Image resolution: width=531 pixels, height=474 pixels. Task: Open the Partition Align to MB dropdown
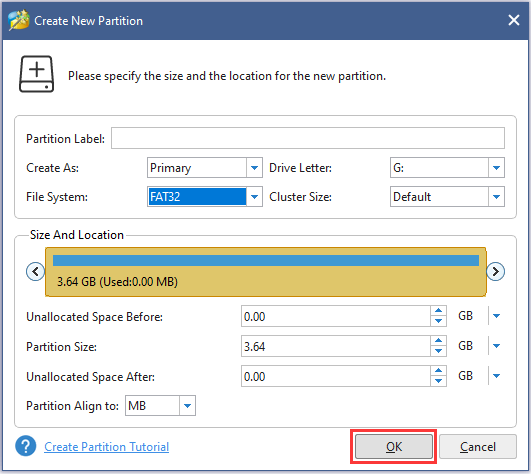click(x=187, y=406)
